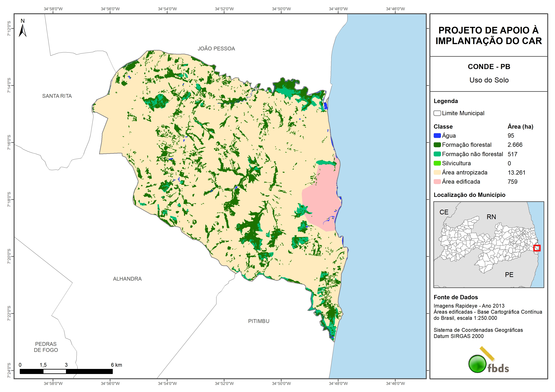Click the beige Área antropizada swatch
Viewport: 555px width, 392px height.
click(x=437, y=172)
